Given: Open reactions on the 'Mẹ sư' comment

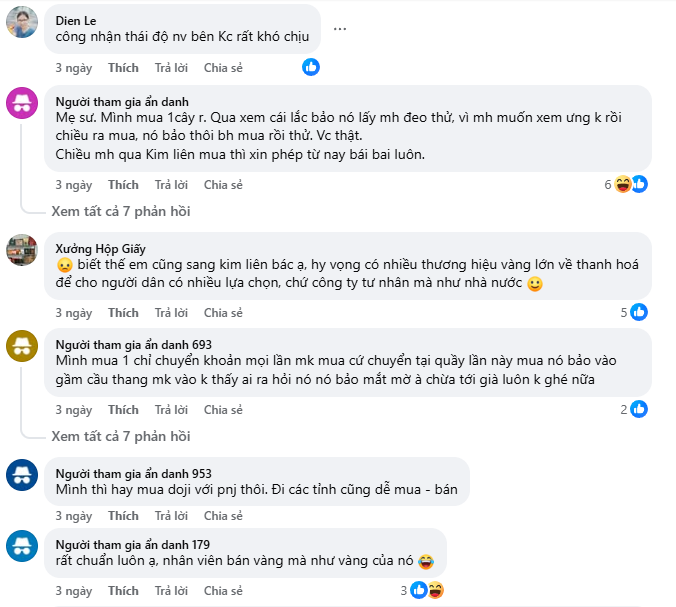Looking at the screenshot, I should (x=630, y=184).
